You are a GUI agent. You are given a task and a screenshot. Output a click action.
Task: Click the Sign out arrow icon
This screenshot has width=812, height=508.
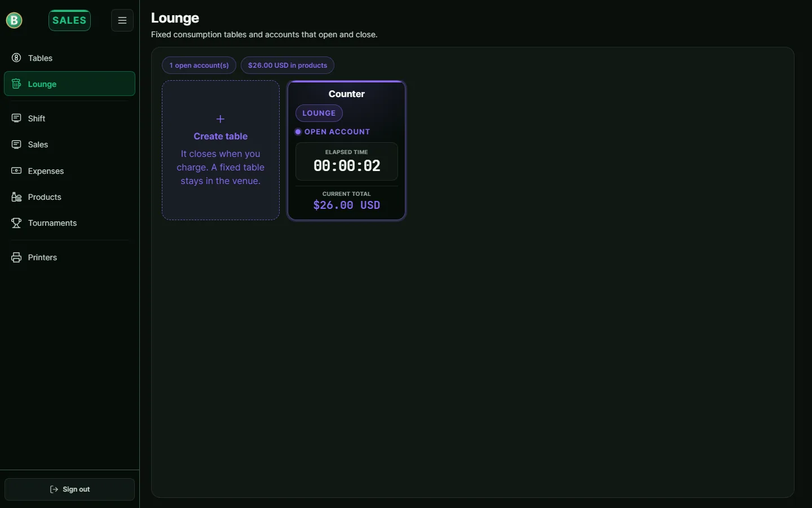click(x=54, y=489)
